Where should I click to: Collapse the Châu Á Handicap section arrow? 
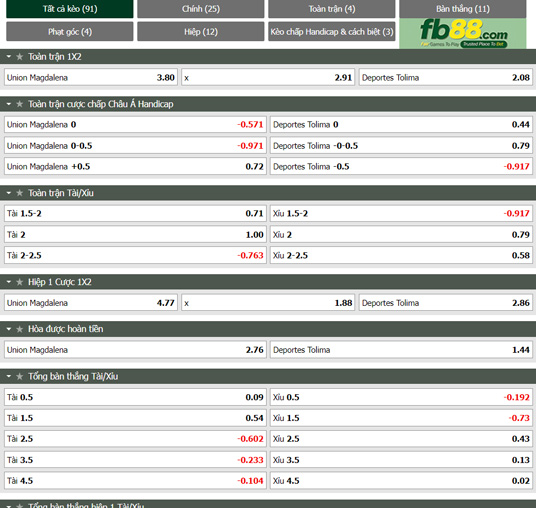tap(9, 104)
